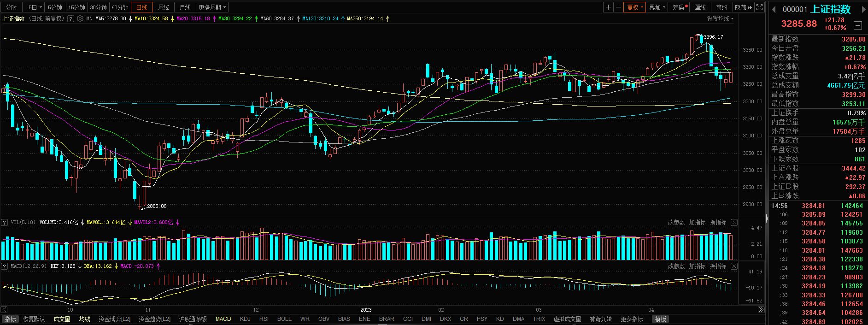Click the help icon beside 上证指数 title
Screen dimensions: 868x325
(70, 19)
